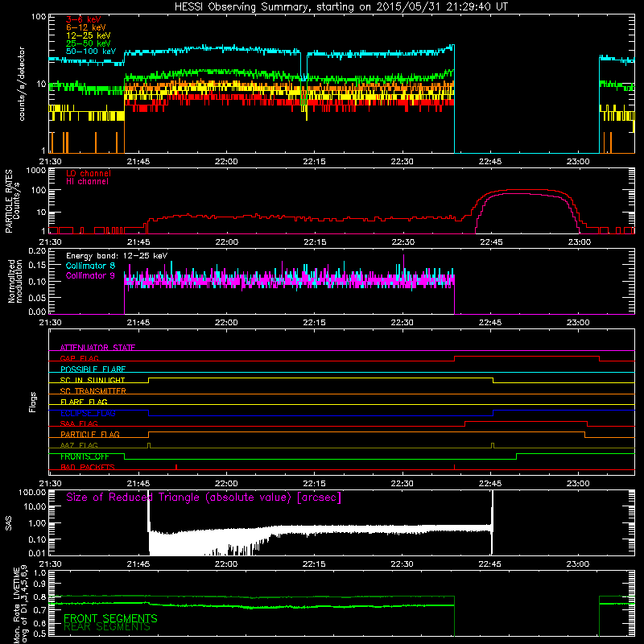Select the GAP_FLAG label
The height and width of the screenshot is (644, 644).
pyautogui.click(x=79, y=358)
